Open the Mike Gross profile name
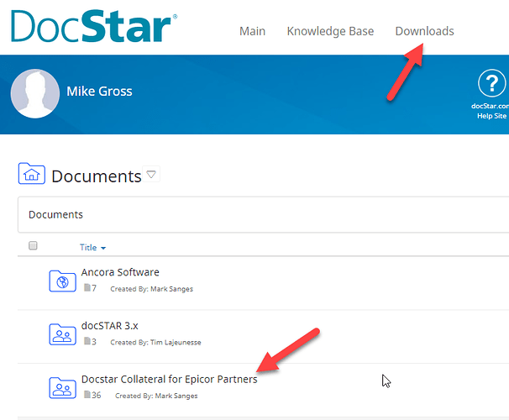The height and width of the screenshot is (420, 509). (x=99, y=92)
